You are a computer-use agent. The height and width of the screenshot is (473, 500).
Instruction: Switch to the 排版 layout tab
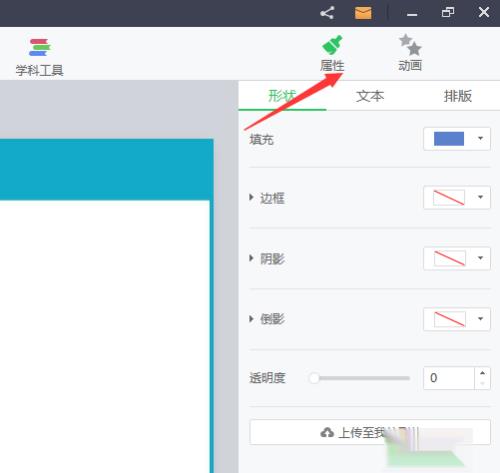tap(458, 96)
